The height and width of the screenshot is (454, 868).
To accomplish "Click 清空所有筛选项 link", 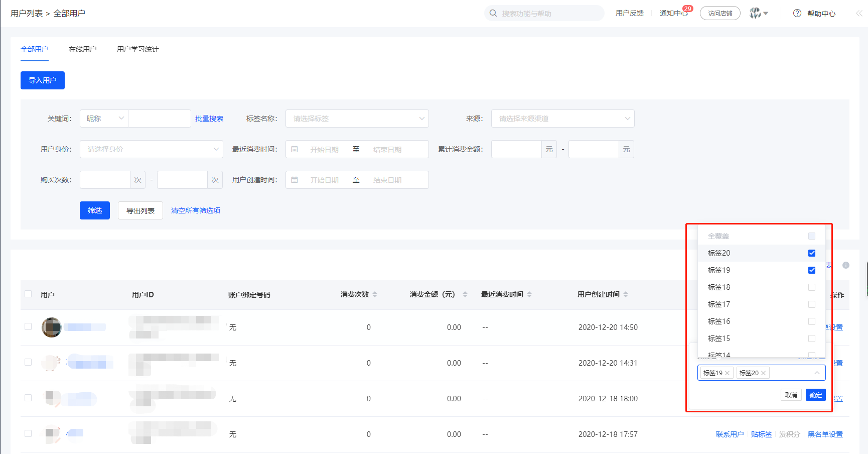I will point(196,210).
